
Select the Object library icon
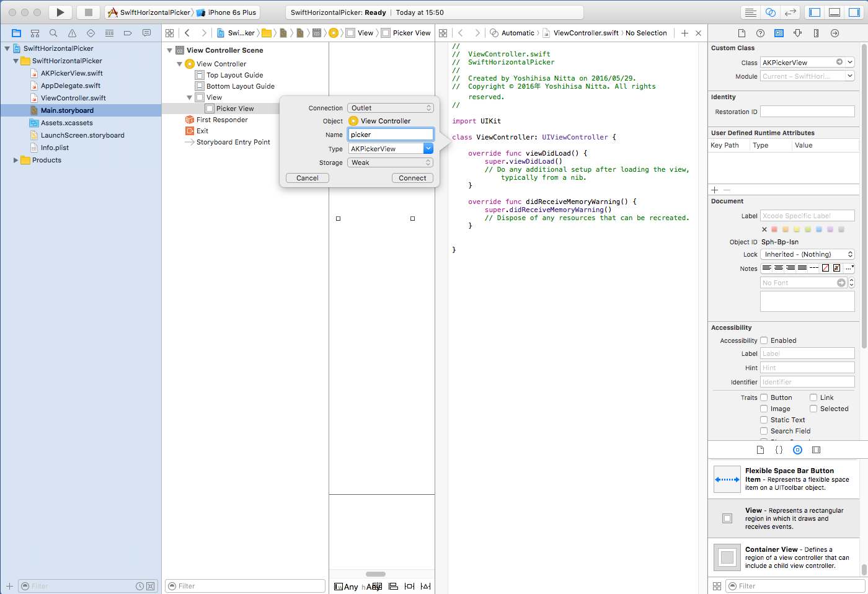click(x=797, y=450)
